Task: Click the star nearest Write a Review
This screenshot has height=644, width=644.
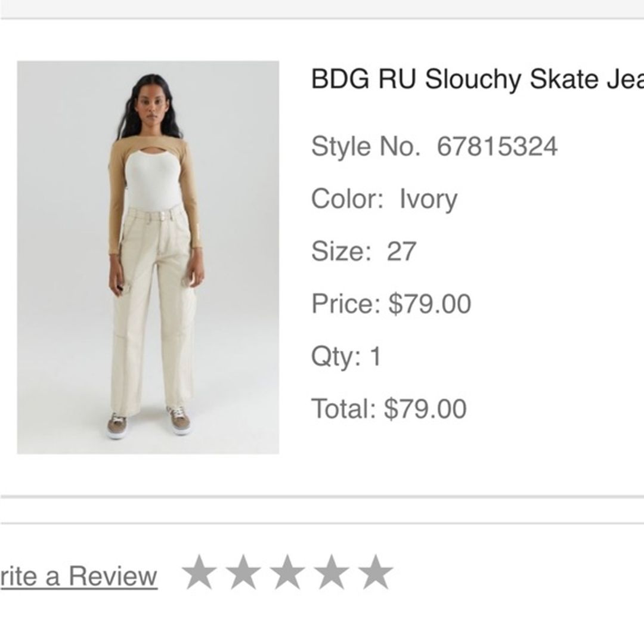Action: [200, 572]
